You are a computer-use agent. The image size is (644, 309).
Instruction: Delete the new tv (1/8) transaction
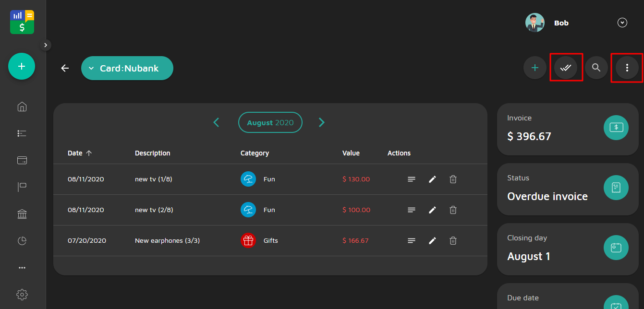coord(453,179)
